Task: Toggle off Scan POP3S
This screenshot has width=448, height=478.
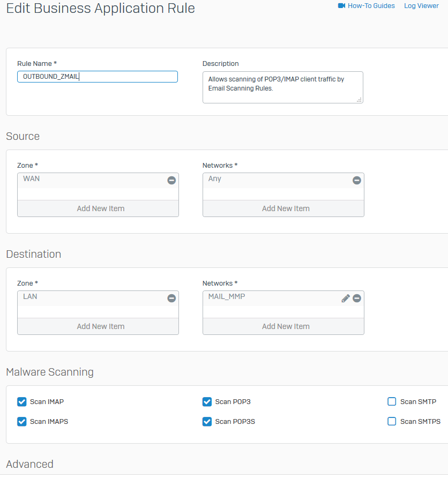Action: [x=207, y=422]
